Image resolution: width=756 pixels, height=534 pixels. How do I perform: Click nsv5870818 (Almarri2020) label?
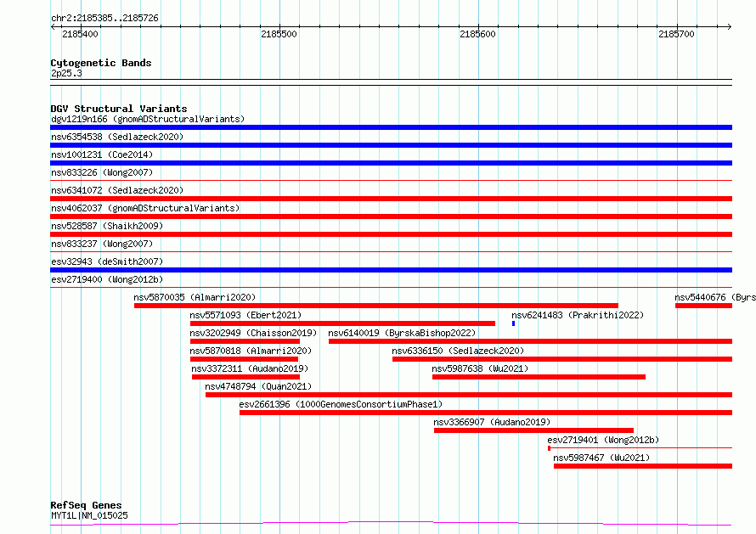(x=251, y=351)
